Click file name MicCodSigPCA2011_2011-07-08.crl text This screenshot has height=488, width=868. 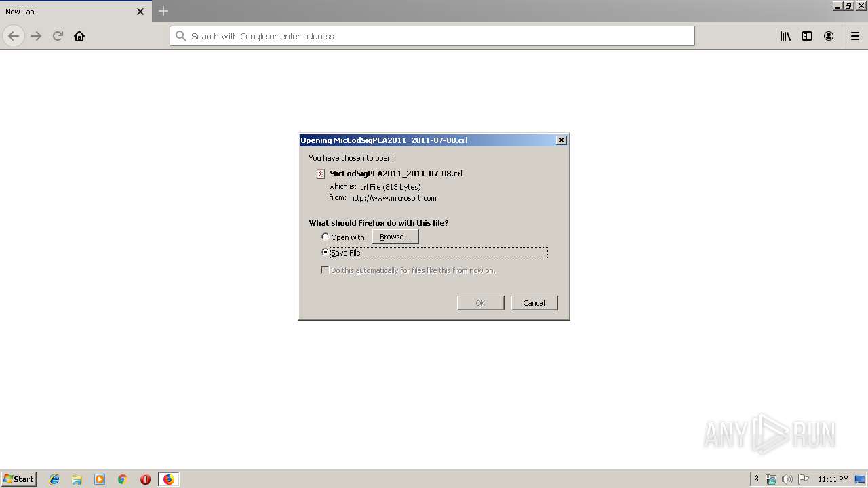pos(396,174)
